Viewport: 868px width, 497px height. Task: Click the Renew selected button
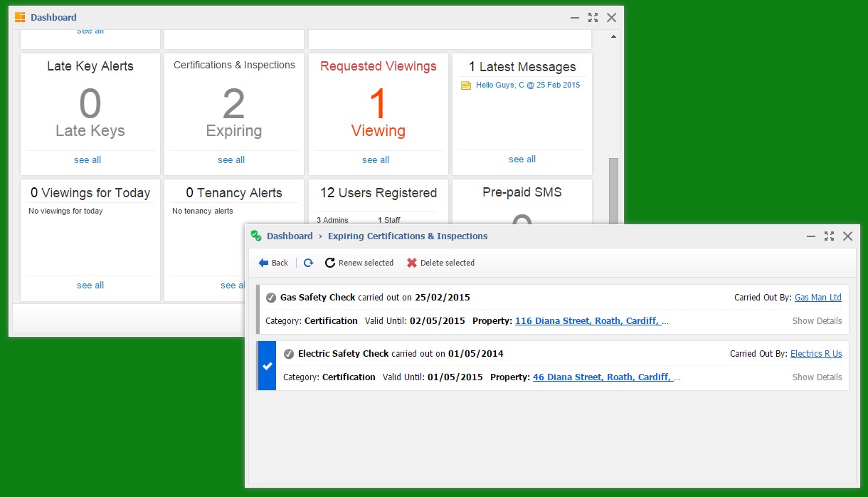pos(359,263)
